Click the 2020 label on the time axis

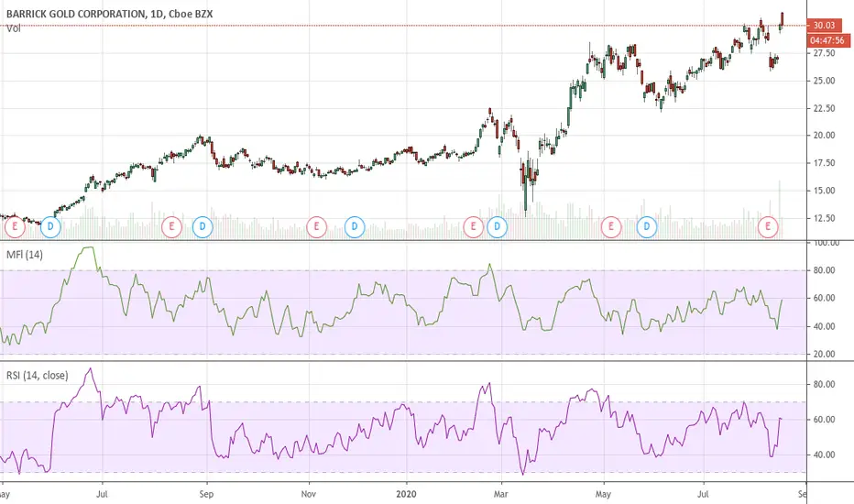point(406,494)
